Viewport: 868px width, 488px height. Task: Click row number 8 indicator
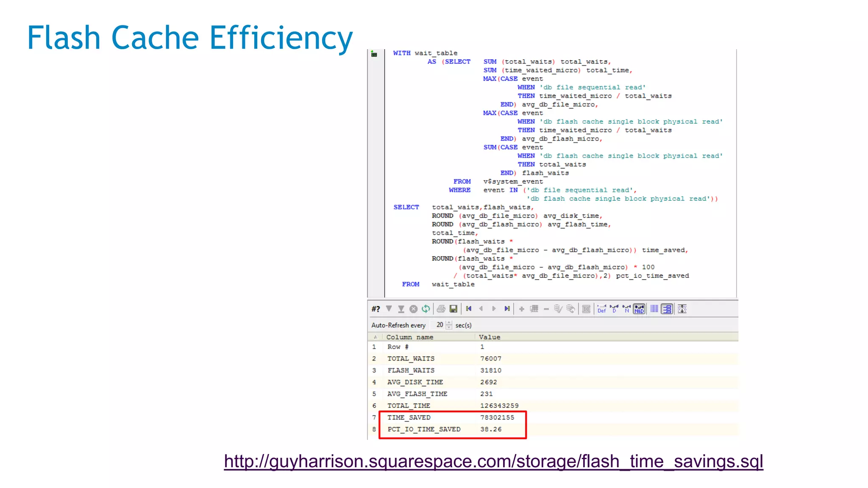coord(374,430)
